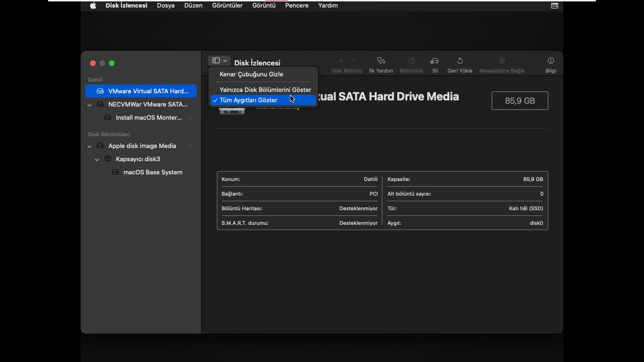The height and width of the screenshot is (362, 644).
Task: Click the red close window button
Action: (93, 63)
